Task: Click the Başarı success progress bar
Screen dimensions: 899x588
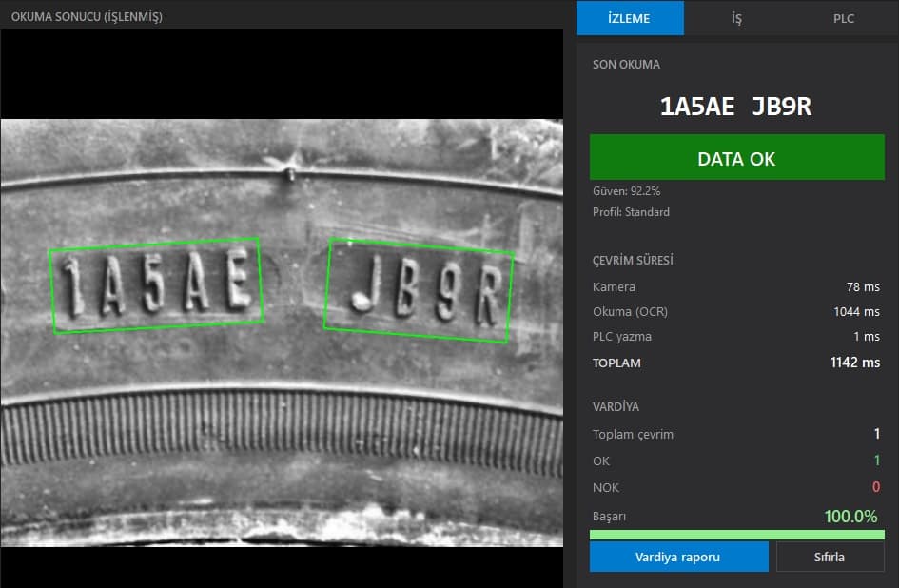Action: pyautogui.click(x=736, y=535)
